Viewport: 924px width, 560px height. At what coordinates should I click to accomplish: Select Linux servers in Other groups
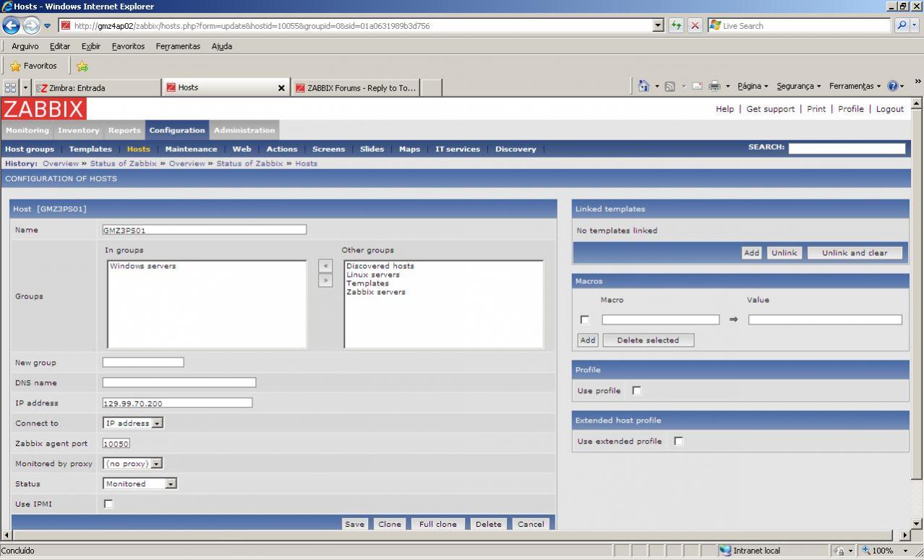click(x=373, y=275)
